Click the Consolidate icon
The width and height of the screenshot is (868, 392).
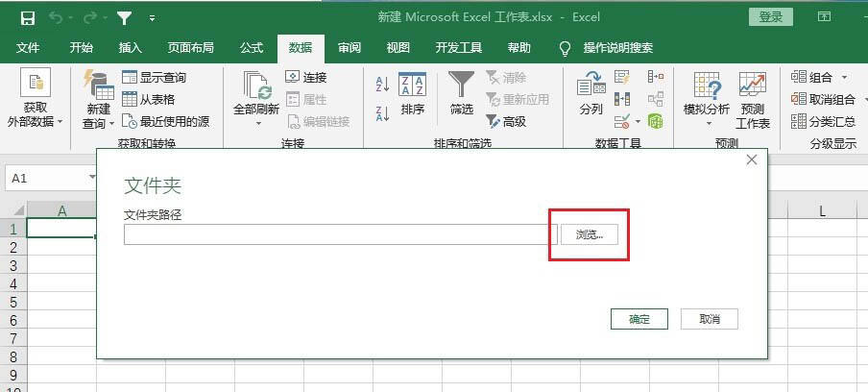[x=656, y=77]
